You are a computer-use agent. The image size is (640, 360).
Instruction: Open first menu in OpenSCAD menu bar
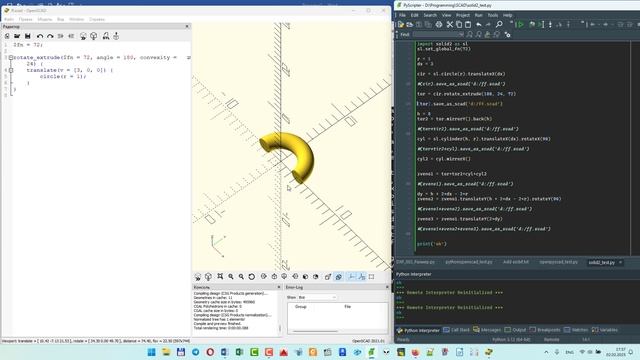click(x=9, y=19)
